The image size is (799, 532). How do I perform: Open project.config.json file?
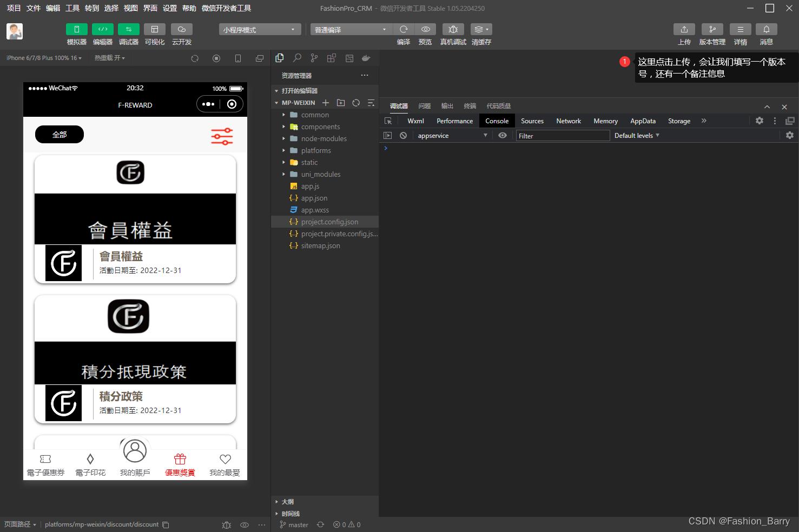[329, 222]
